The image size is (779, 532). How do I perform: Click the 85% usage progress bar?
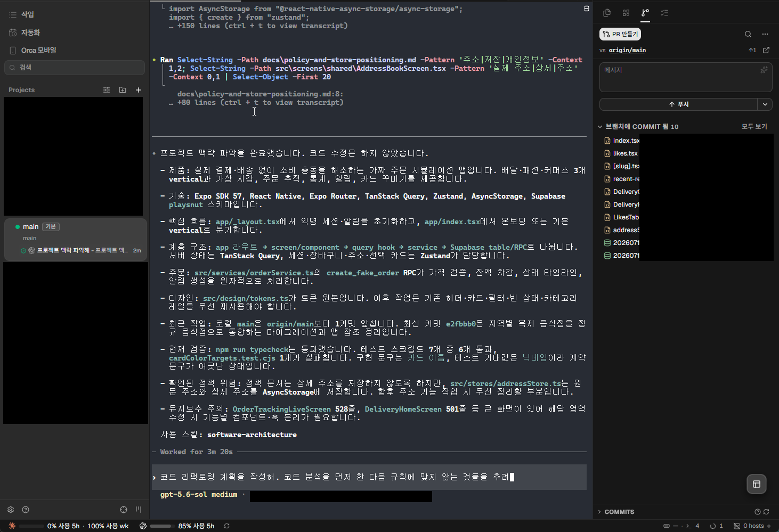[162, 526]
